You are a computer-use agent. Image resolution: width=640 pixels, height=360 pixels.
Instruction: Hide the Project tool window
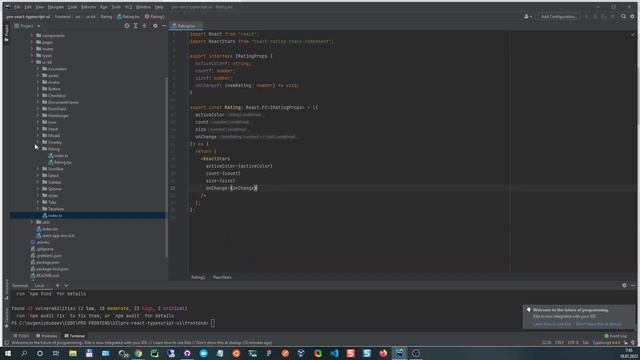point(164,26)
